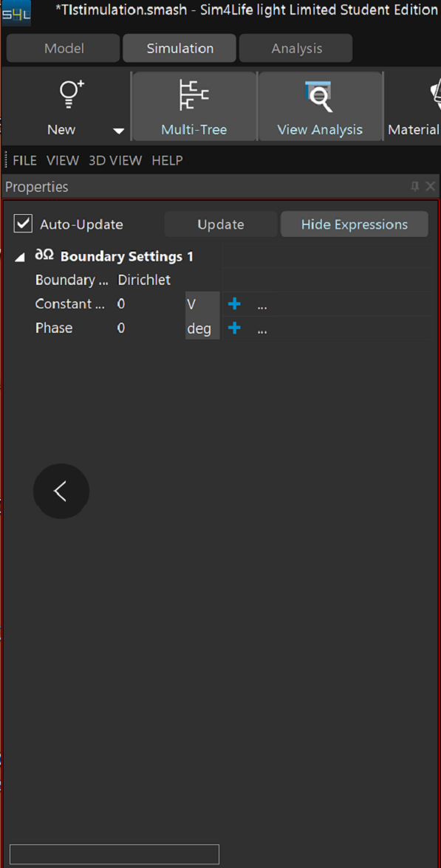Click the Materials toolbar icon
The image size is (441, 868).
point(436,94)
